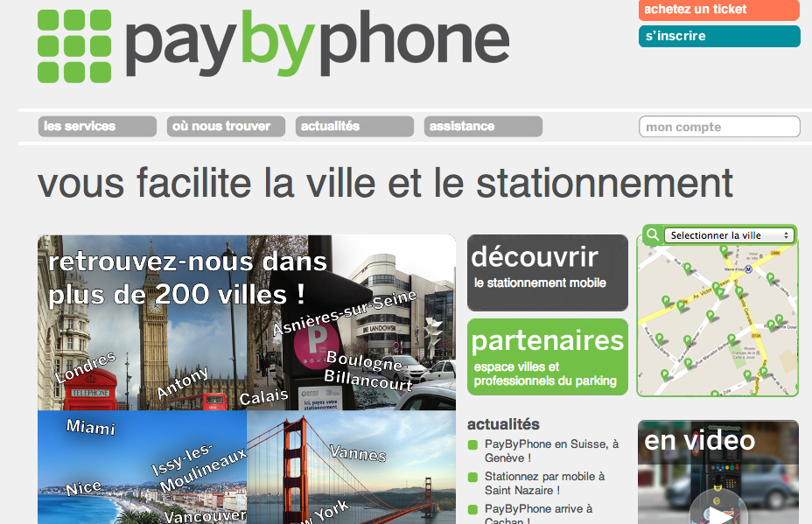The width and height of the screenshot is (812, 524).
Task: Open PayByPhone en Suisse, à Genève link
Action: 551,451
